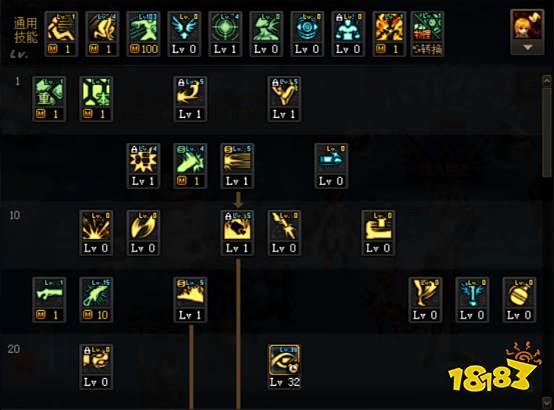Select the grenade skill with Lv 0
The height and width of the screenshot is (410, 554).
click(x=519, y=300)
